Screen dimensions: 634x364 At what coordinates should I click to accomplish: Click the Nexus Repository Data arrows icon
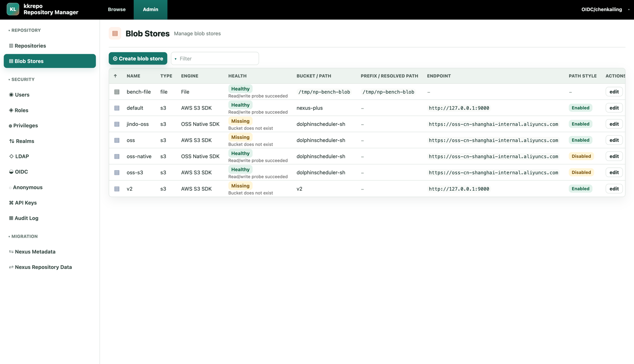[x=11, y=267]
